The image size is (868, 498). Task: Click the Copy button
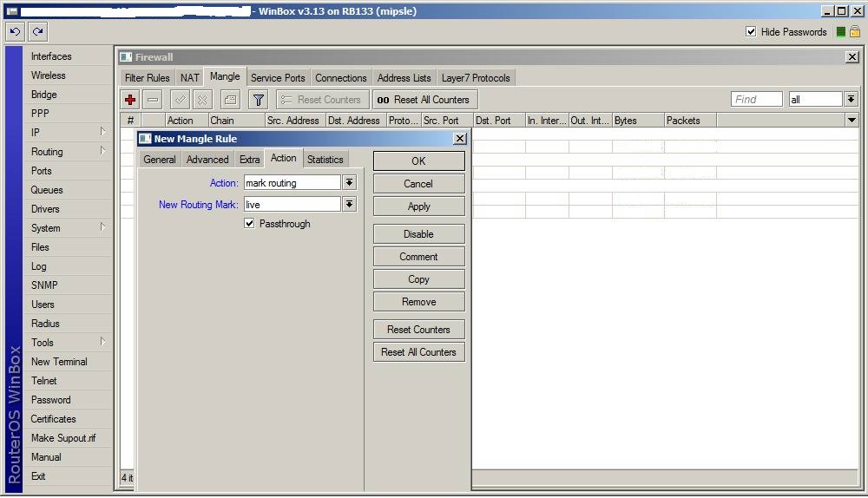click(419, 279)
